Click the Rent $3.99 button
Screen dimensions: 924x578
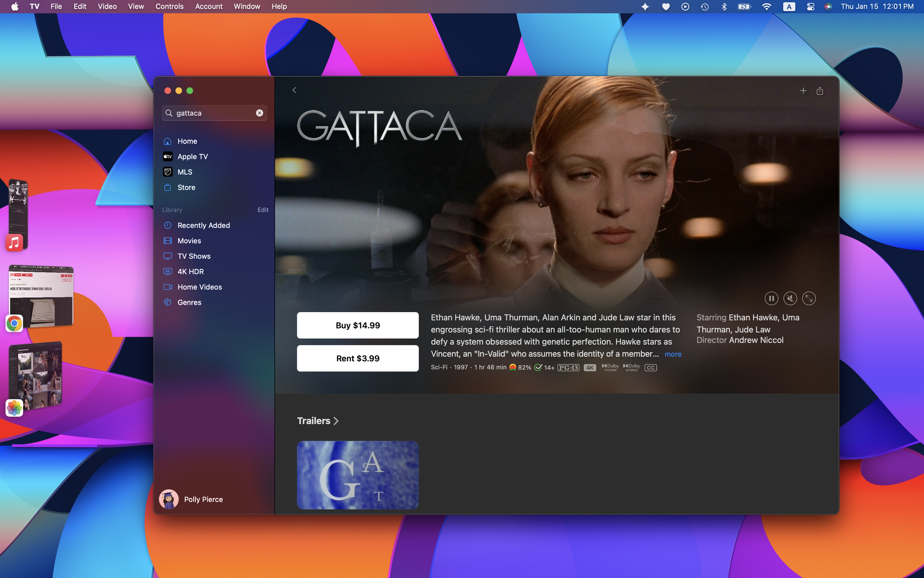357,358
